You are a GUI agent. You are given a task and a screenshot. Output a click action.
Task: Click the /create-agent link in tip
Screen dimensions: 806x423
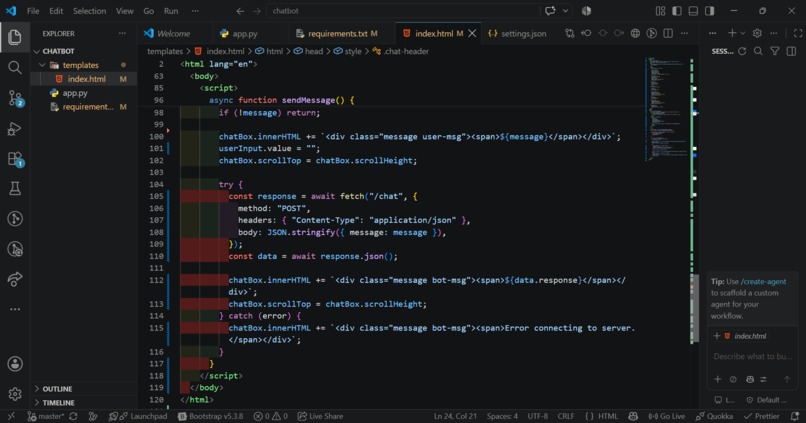(x=763, y=282)
